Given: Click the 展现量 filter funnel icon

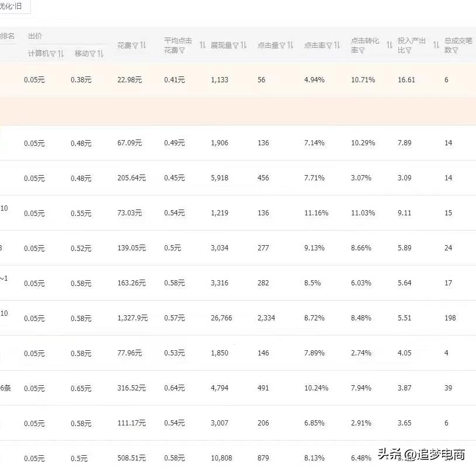Looking at the screenshot, I should point(235,45).
